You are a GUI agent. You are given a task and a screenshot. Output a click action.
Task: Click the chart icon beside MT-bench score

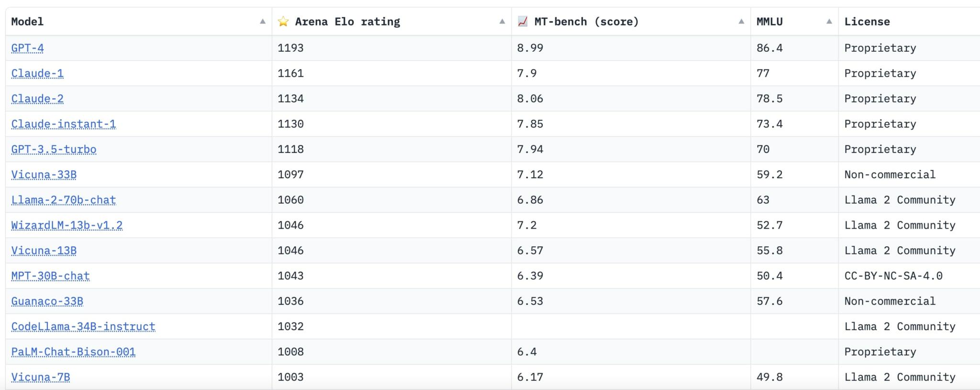(x=523, y=21)
